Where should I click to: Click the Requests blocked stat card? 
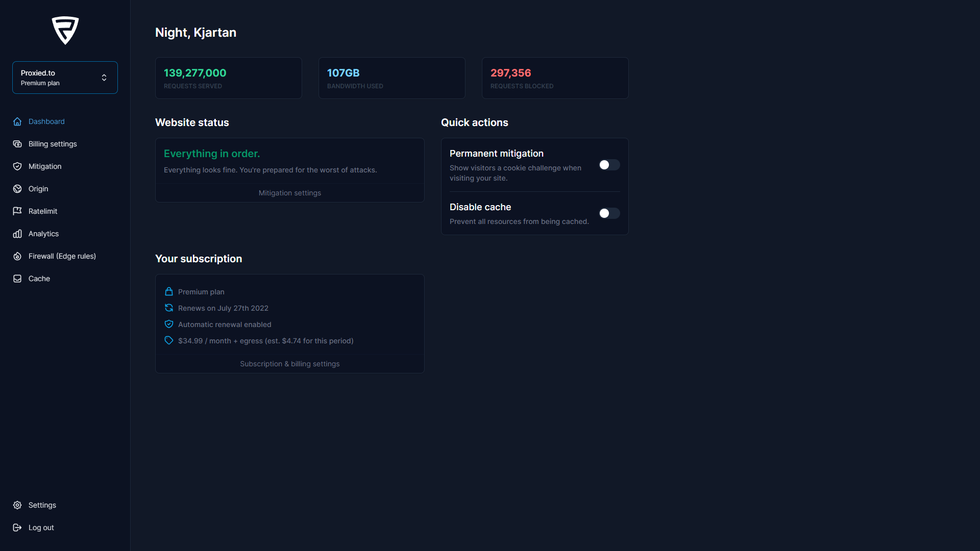pyautogui.click(x=555, y=78)
